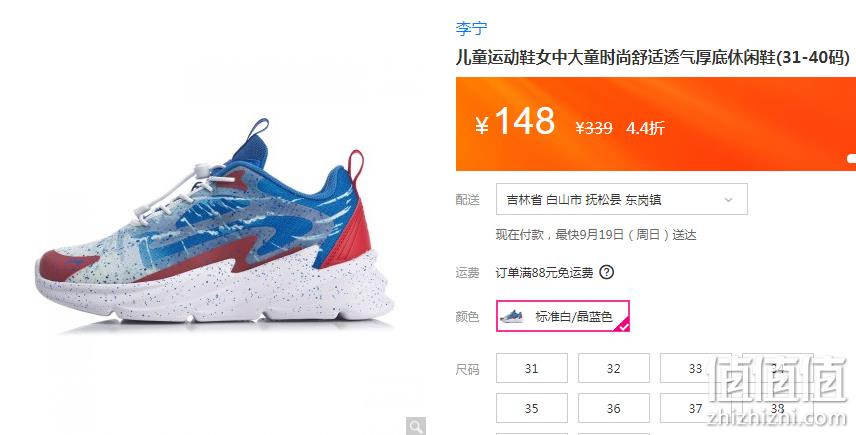Click the magnifier zoom icon on product image
This screenshot has height=435, width=856.
[x=415, y=426]
